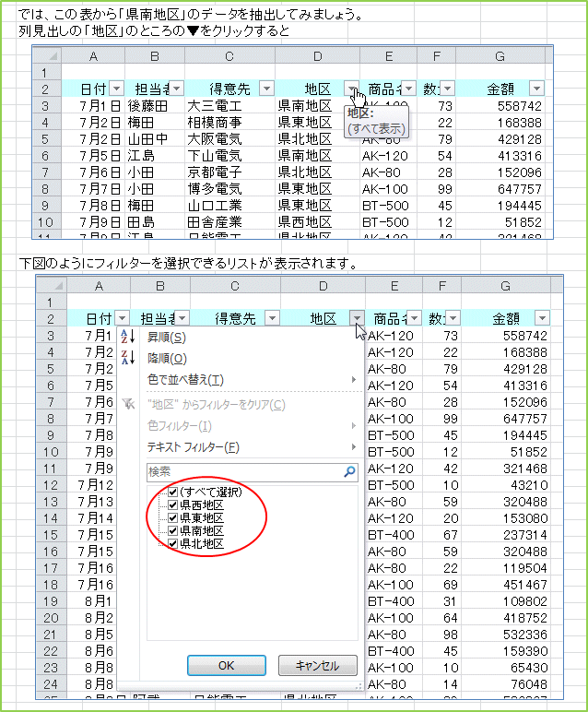Uncheck the 県北地区 checkbox
Viewport: 588px width, 712px height.
173,543
